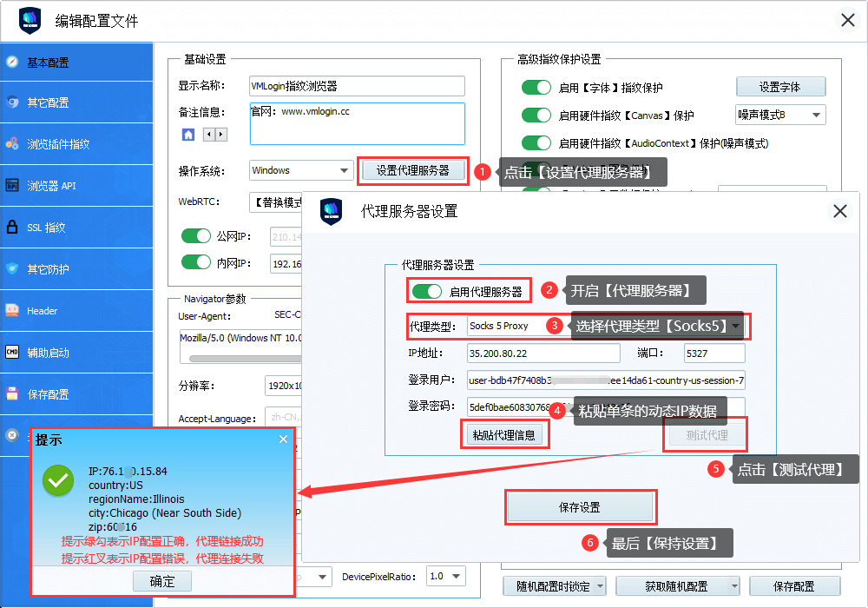This screenshot has height=608, width=868.
Task: Click the right arrow beside the home icon
Action: 220,135
